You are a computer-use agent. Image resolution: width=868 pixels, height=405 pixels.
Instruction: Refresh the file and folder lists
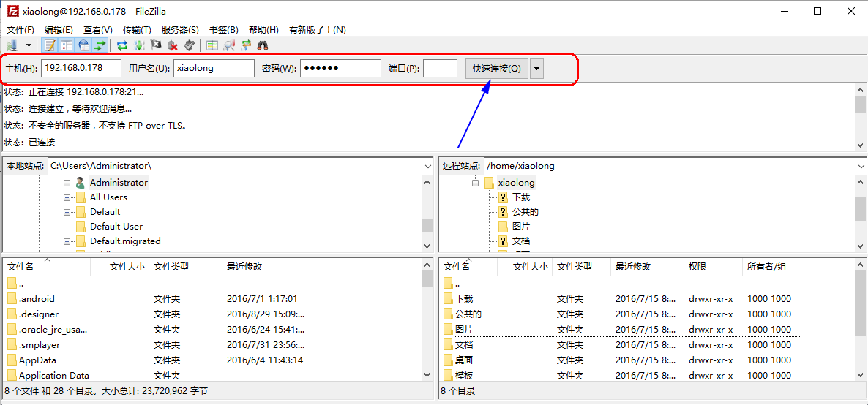(122, 45)
